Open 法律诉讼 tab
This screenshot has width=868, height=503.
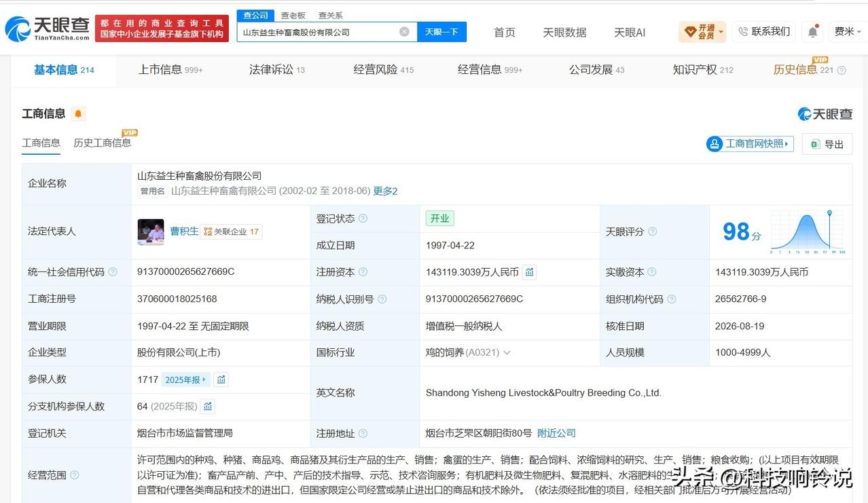[277, 69]
